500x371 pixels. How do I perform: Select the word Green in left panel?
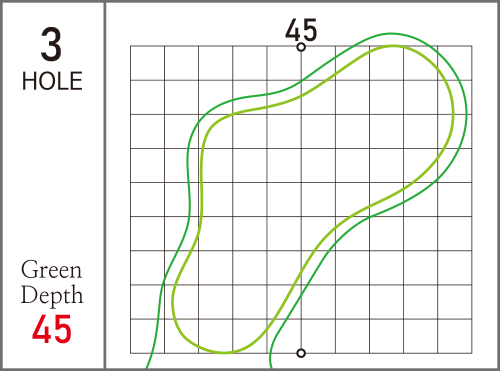point(51,270)
